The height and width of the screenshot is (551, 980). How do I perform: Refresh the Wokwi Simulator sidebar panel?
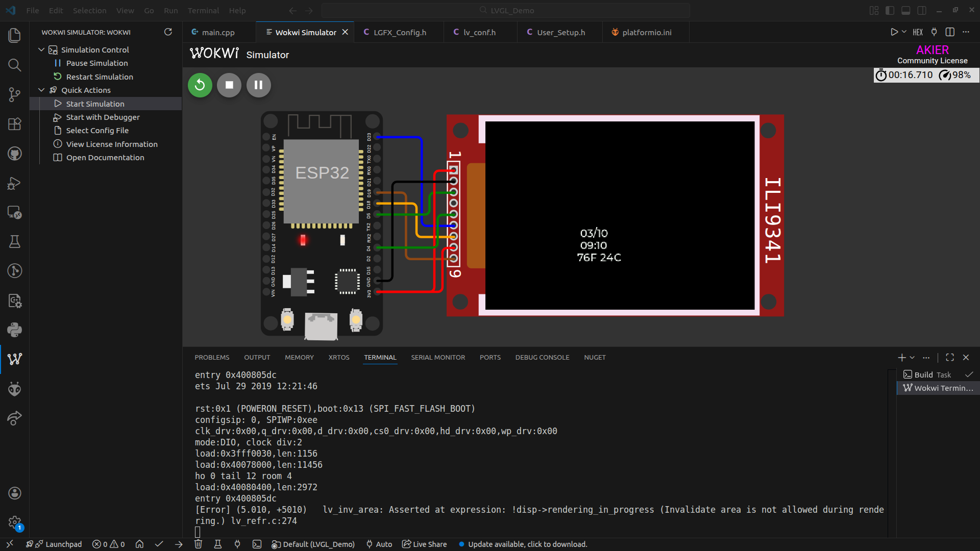[x=168, y=32]
